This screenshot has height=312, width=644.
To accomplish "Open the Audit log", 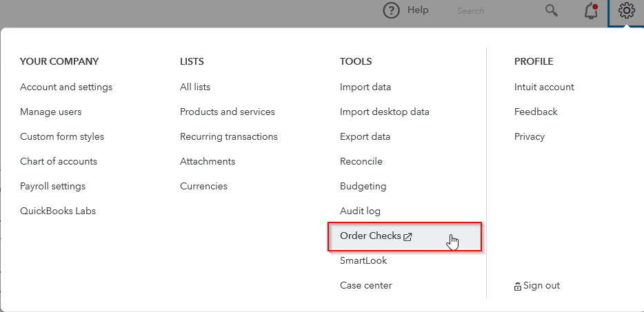I will [x=360, y=211].
